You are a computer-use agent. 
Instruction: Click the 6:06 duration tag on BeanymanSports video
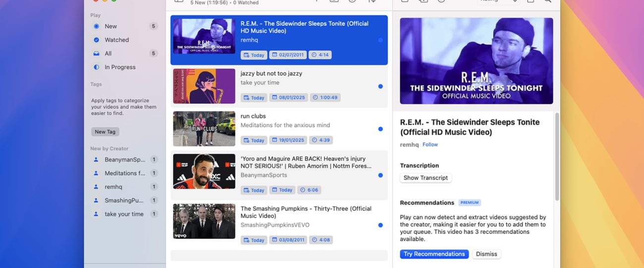[309, 190]
